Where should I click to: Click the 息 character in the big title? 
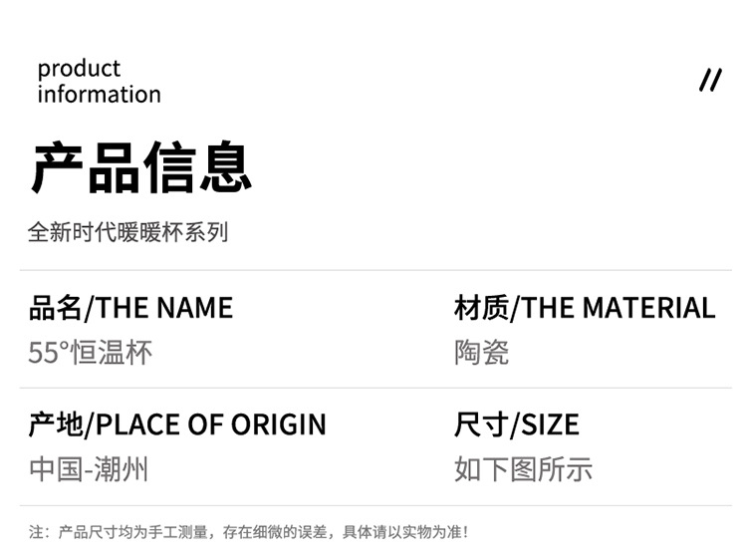(x=226, y=167)
